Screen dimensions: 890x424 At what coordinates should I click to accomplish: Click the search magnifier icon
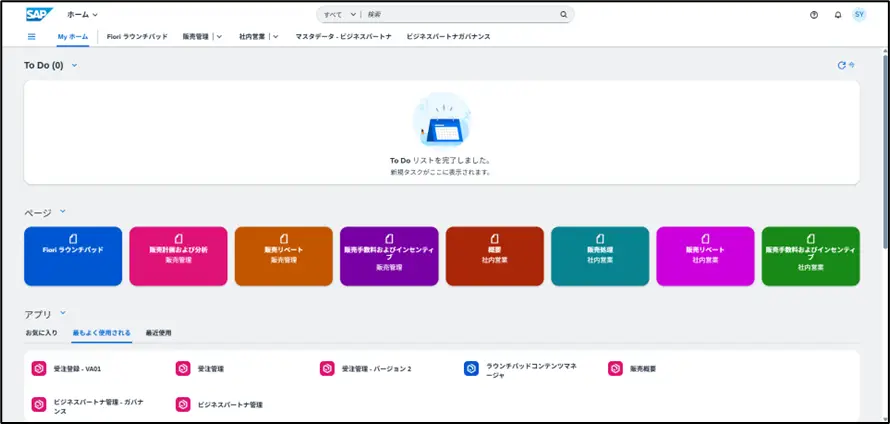pos(563,15)
